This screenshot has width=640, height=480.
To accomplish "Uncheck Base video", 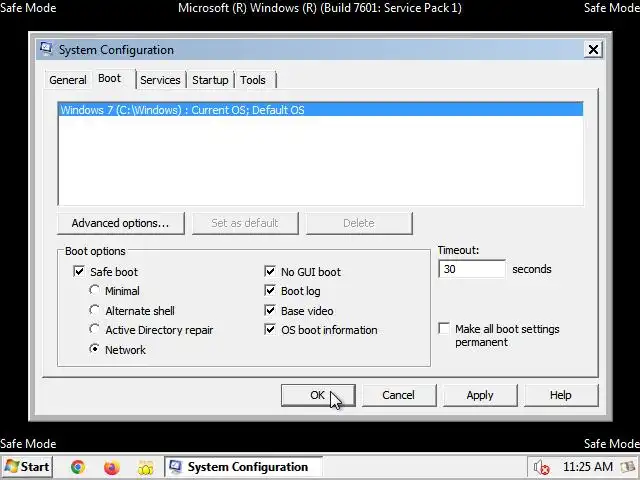I will coord(270,311).
